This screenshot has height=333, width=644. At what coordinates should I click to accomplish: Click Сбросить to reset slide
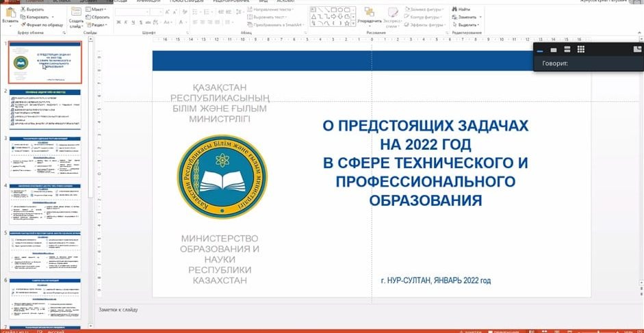97,17
